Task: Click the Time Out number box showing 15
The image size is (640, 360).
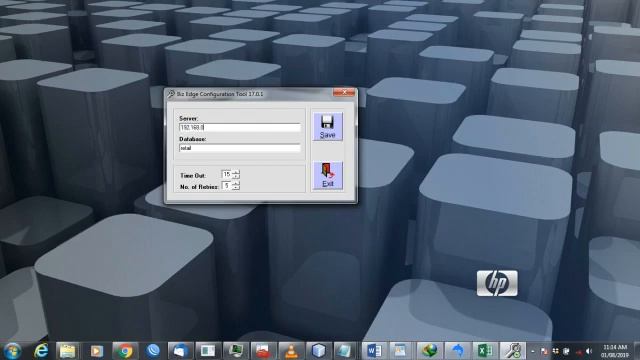Action: click(227, 174)
